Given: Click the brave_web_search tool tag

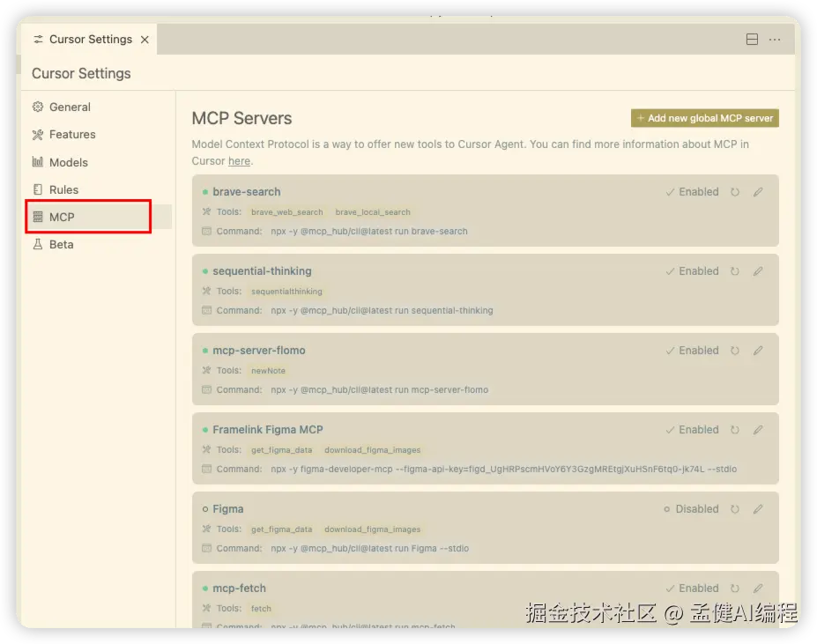Looking at the screenshot, I should [287, 212].
